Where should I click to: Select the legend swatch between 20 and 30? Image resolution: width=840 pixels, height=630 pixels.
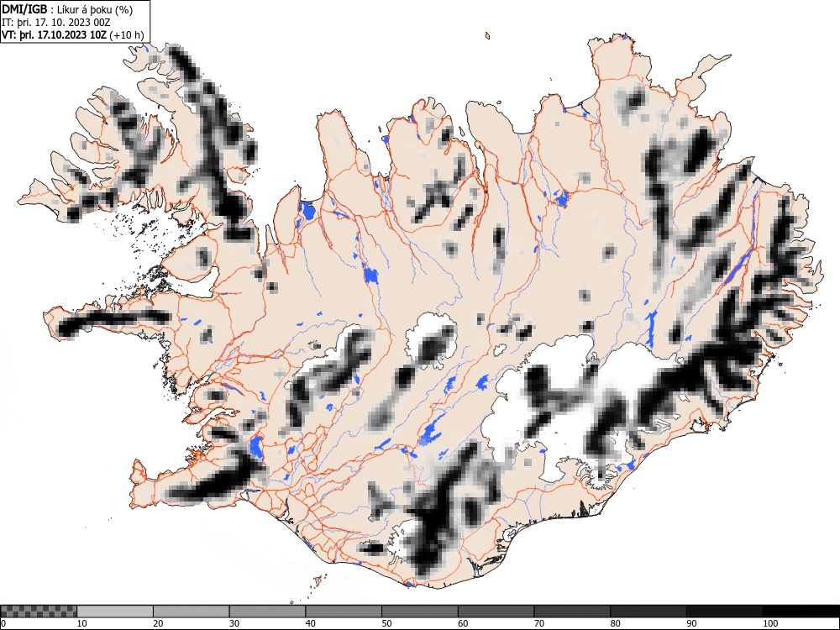[191, 612]
